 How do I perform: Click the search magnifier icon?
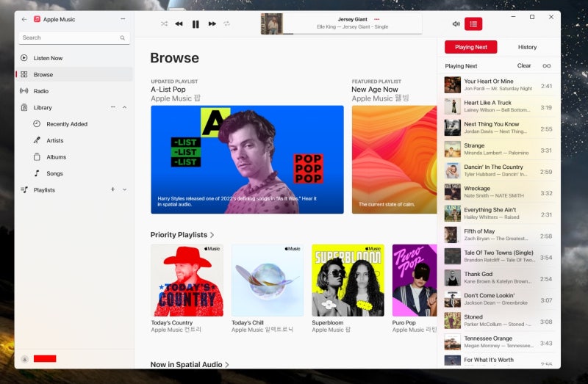point(123,38)
